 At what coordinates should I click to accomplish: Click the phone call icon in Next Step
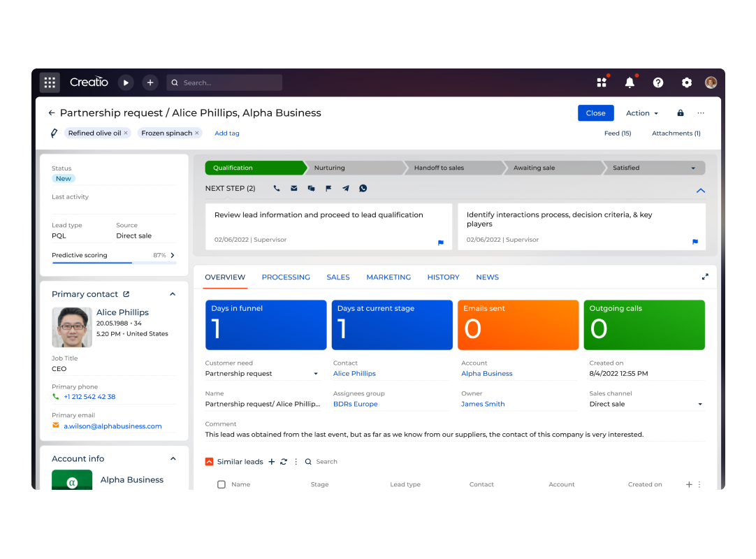277,189
